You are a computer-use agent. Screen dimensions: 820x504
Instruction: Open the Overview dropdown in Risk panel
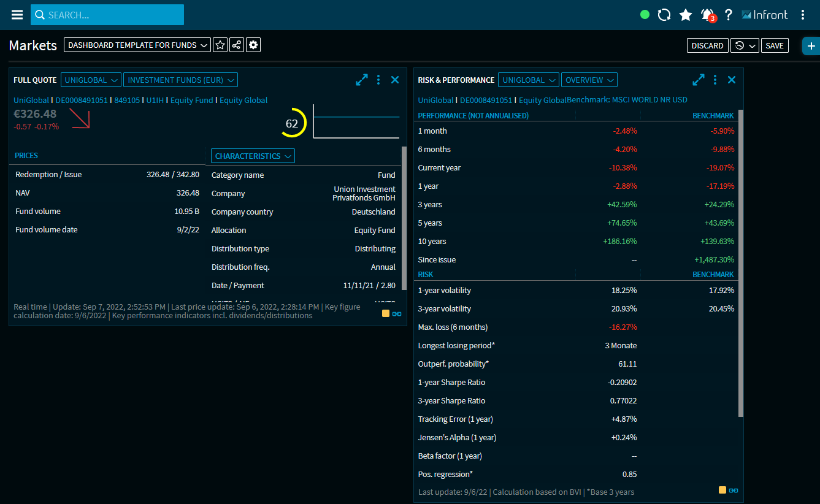pyautogui.click(x=589, y=80)
